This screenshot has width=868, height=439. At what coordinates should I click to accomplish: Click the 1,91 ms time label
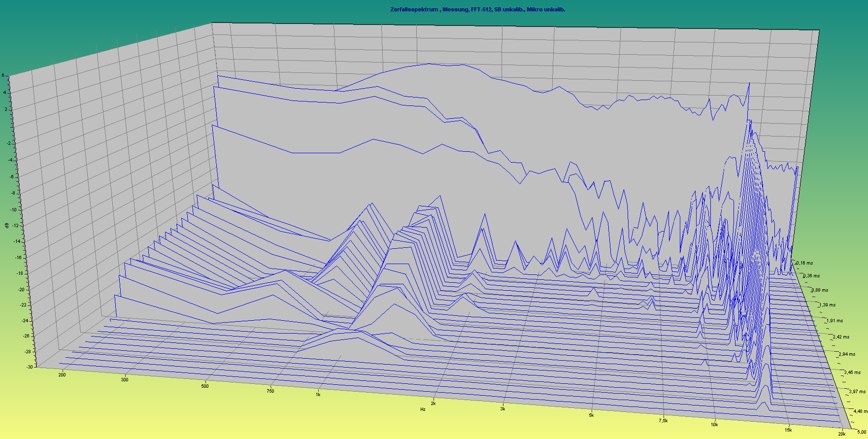click(x=835, y=321)
